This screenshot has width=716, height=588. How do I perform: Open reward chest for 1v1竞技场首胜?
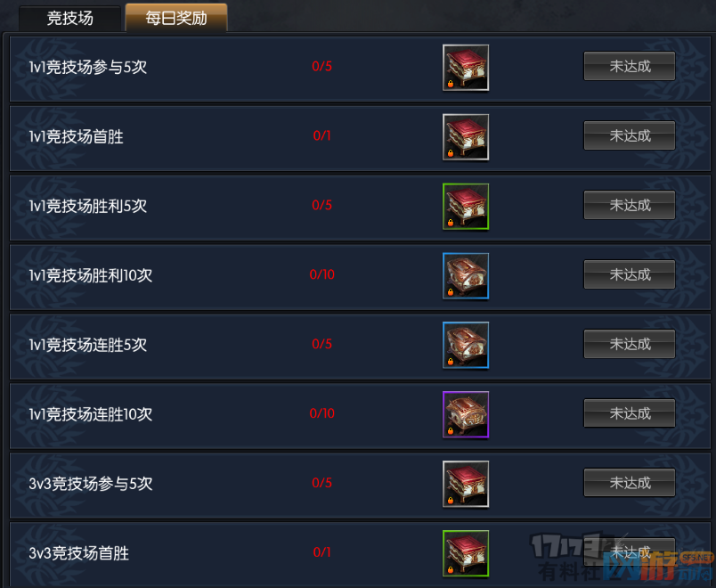pos(466,137)
